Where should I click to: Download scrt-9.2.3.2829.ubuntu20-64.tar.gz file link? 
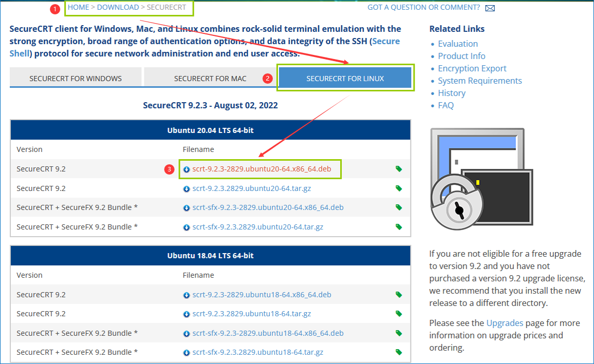click(x=252, y=188)
